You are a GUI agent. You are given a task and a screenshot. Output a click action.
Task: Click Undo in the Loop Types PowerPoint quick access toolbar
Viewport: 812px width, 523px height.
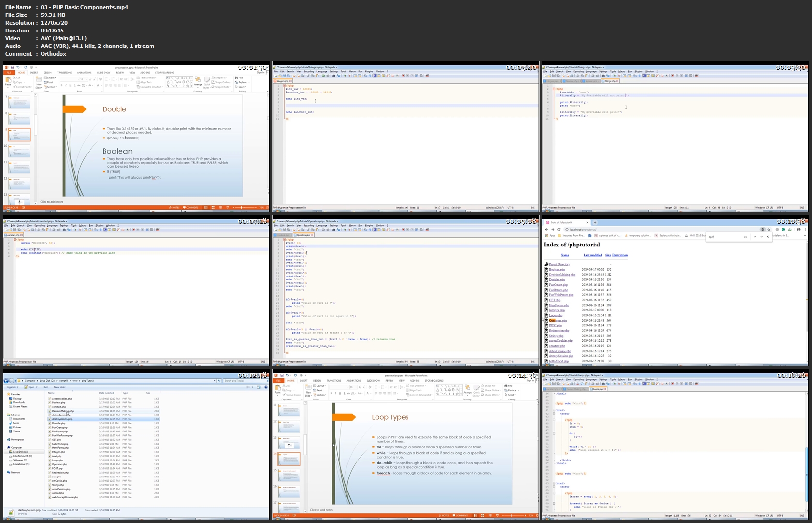(287, 375)
